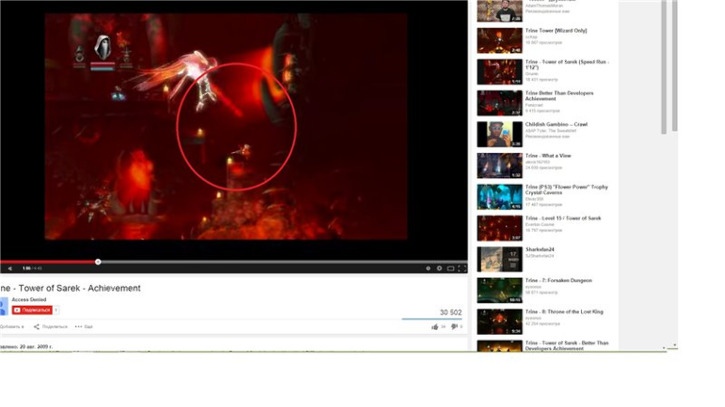Open 'Trine (PS3) Flower Power Trophy' title
Image resolution: width=725 pixels, height=407 pixels.
[x=566, y=190]
